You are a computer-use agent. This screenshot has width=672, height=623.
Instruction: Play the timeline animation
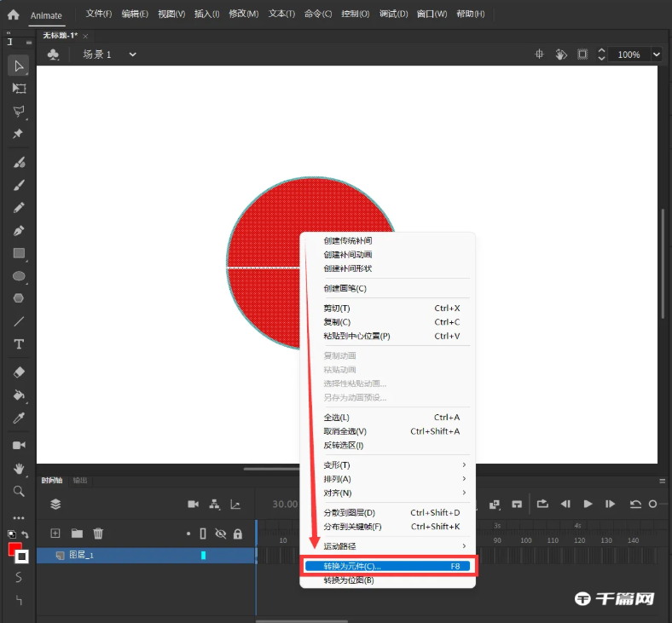[x=588, y=504]
